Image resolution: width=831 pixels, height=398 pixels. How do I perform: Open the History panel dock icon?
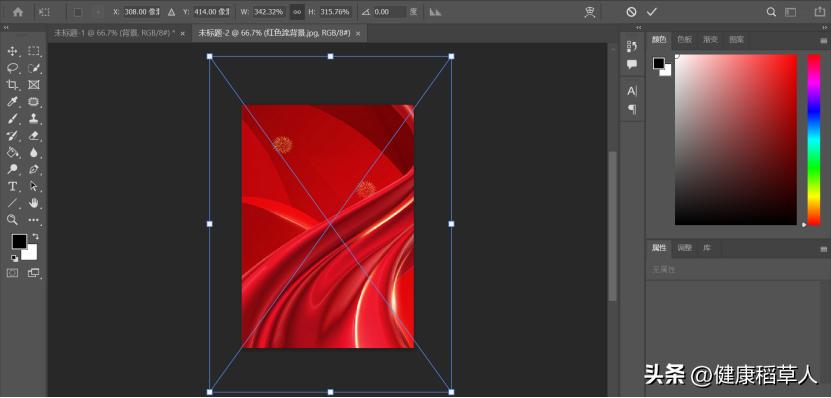[x=632, y=47]
